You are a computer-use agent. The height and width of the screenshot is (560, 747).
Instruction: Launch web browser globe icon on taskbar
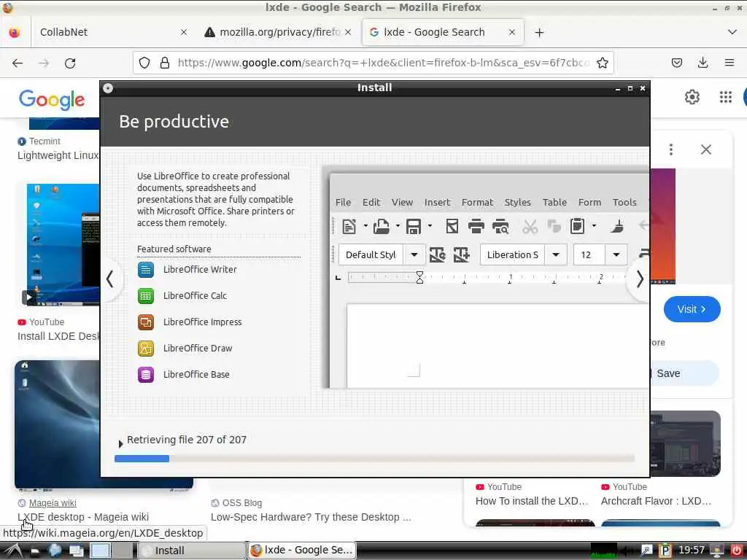(55, 551)
